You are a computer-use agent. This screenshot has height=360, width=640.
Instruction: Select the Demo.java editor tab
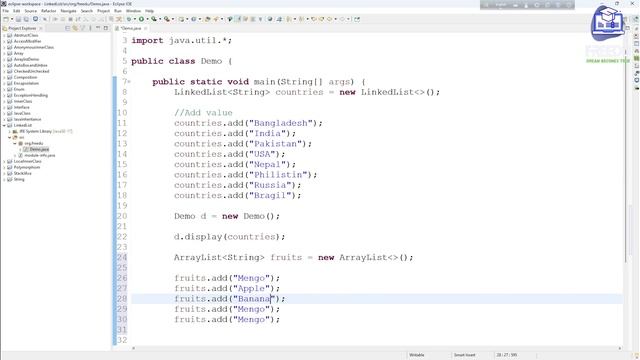(131, 29)
